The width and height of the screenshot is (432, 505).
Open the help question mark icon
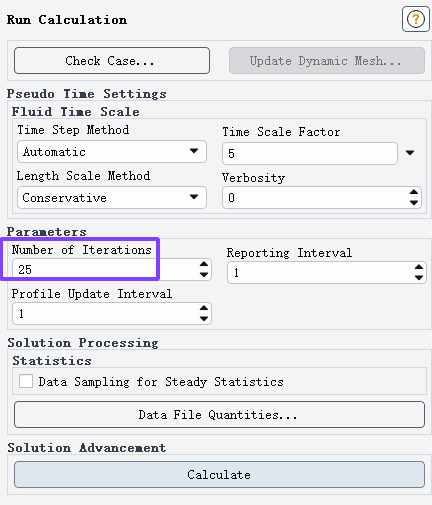point(415,19)
